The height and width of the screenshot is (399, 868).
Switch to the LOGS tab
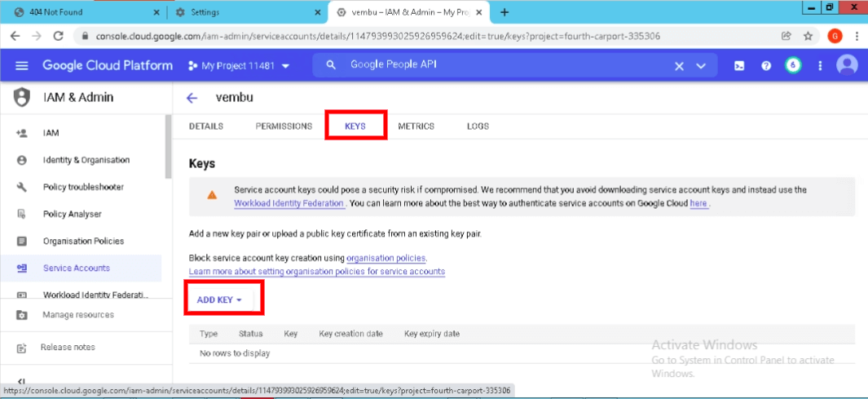click(478, 126)
